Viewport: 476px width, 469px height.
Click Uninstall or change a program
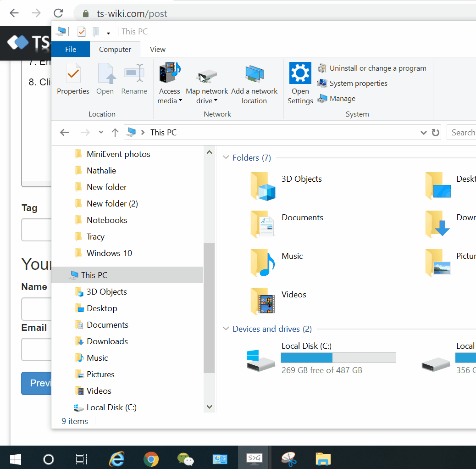(377, 68)
